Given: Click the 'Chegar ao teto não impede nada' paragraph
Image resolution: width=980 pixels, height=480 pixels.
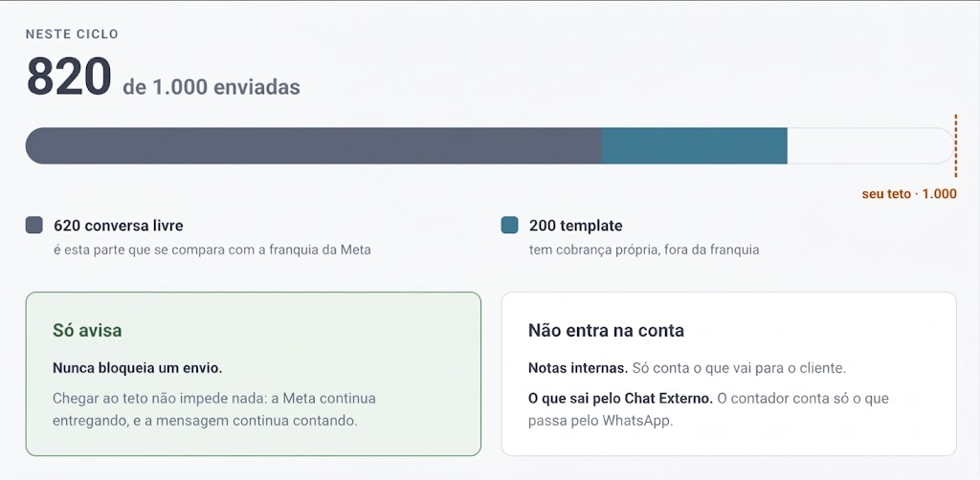Looking at the screenshot, I should click(213, 409).
